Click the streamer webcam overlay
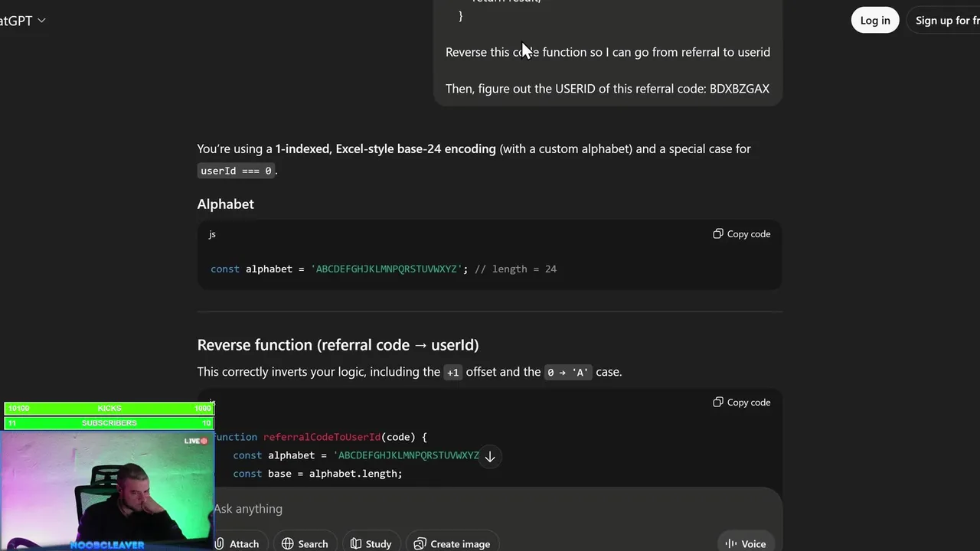This screenshot has width=980, height=551. pos(107,490)
